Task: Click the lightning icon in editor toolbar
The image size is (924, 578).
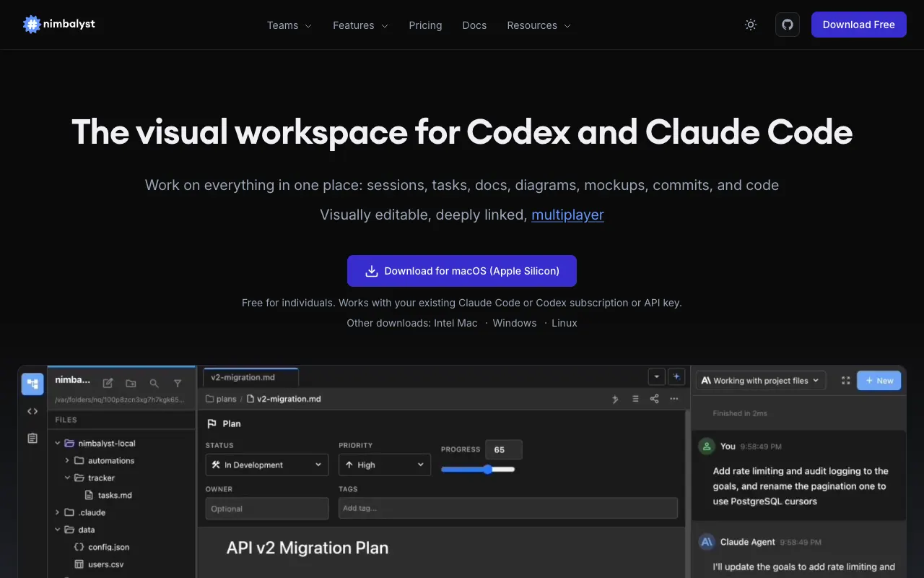Action: click(615, 399)
